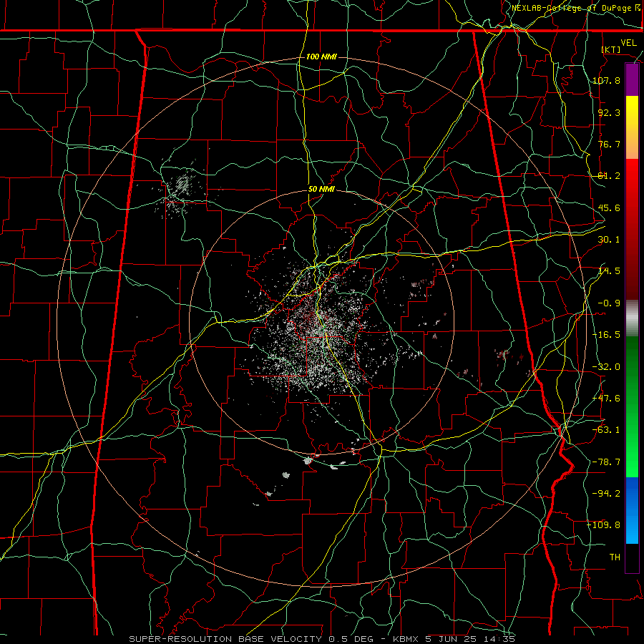Click the -78.7 scale value
644x644 pixels.
[606, 462]
